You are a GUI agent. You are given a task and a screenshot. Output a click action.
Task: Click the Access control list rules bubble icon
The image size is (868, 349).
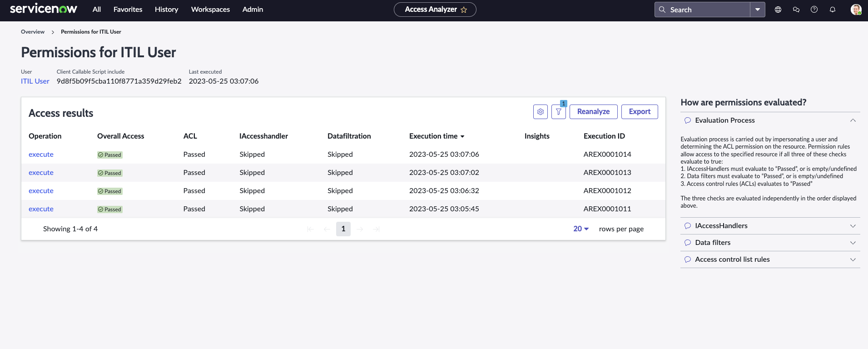coord(688,259)
